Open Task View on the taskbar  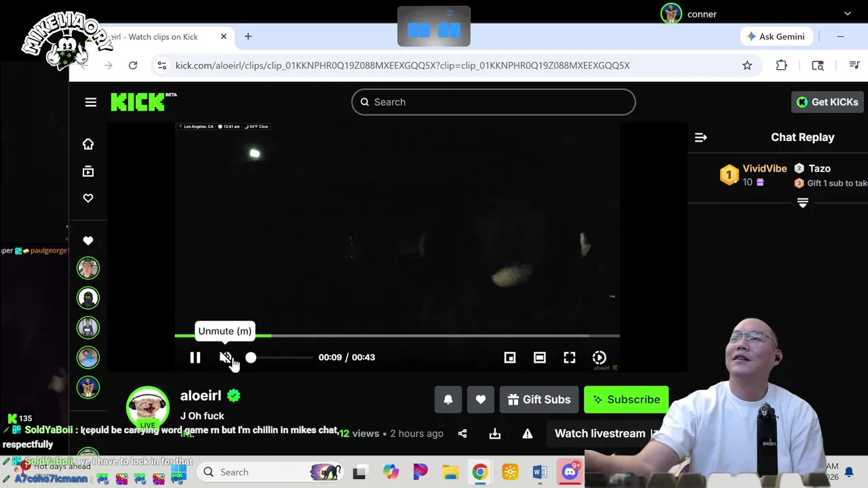pyautogui.click(x=359, y=472)
